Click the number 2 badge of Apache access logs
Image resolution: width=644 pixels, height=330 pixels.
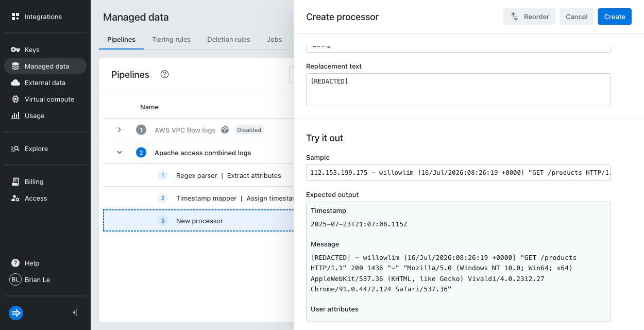coord(141,153)
